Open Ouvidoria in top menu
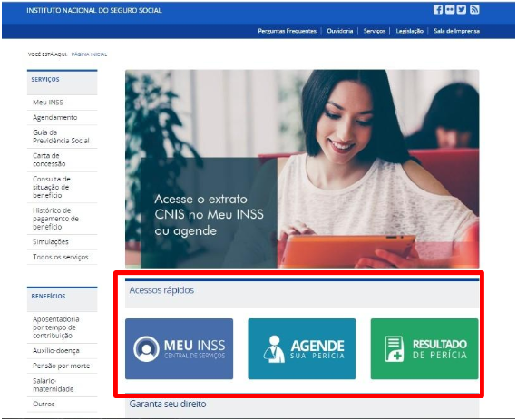This screenshot has height=420, width=517. tap(340, 31)
